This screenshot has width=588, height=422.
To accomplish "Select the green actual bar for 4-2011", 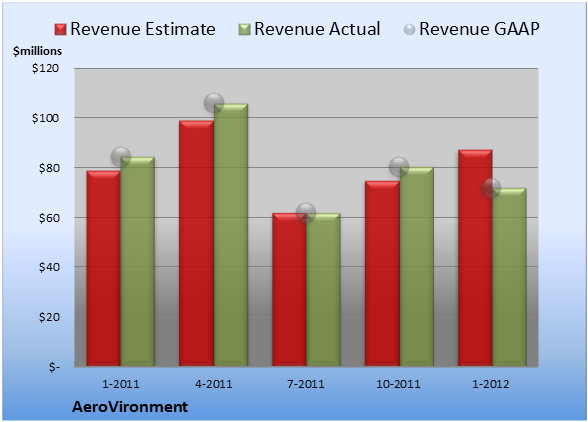I will pyautogui.click(x=231, y=235).
